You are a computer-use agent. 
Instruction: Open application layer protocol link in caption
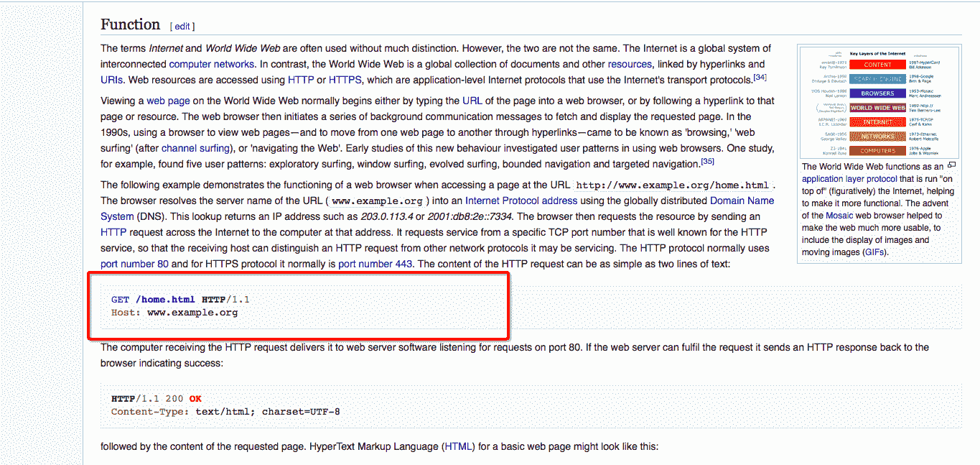click(x=849, y=179)
